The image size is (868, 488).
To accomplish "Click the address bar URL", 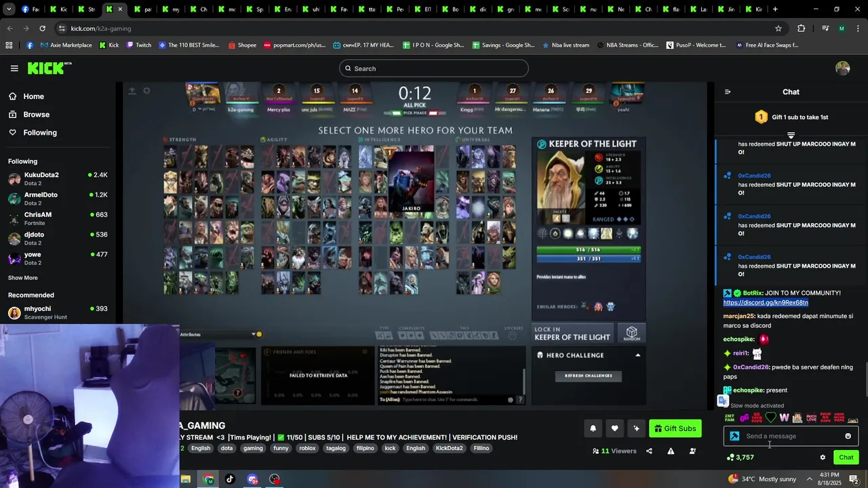I will point(101,28).
